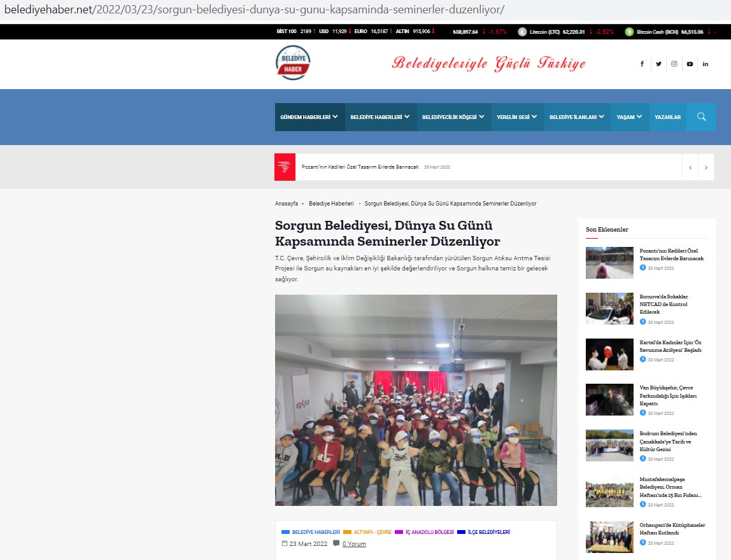Expand the Gündem Haberleri menu
The height and width of the screenshot is (560, 731).
click(x=309, y=117)
